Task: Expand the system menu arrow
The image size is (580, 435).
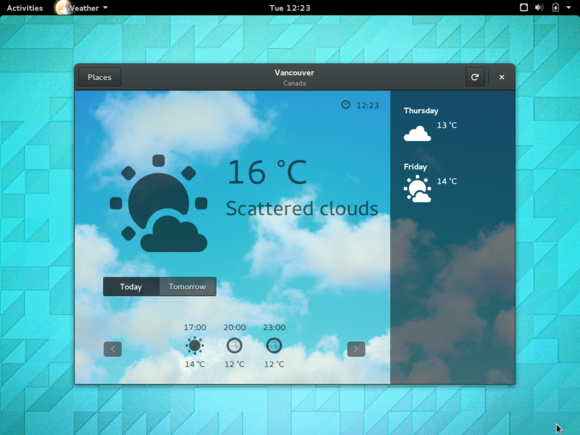Action: 569,7
